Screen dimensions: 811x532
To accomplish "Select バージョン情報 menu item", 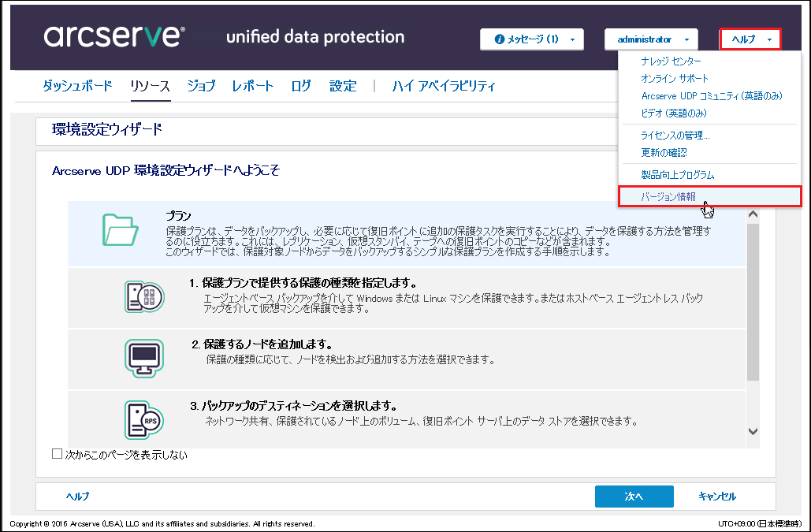I will 709,196.
